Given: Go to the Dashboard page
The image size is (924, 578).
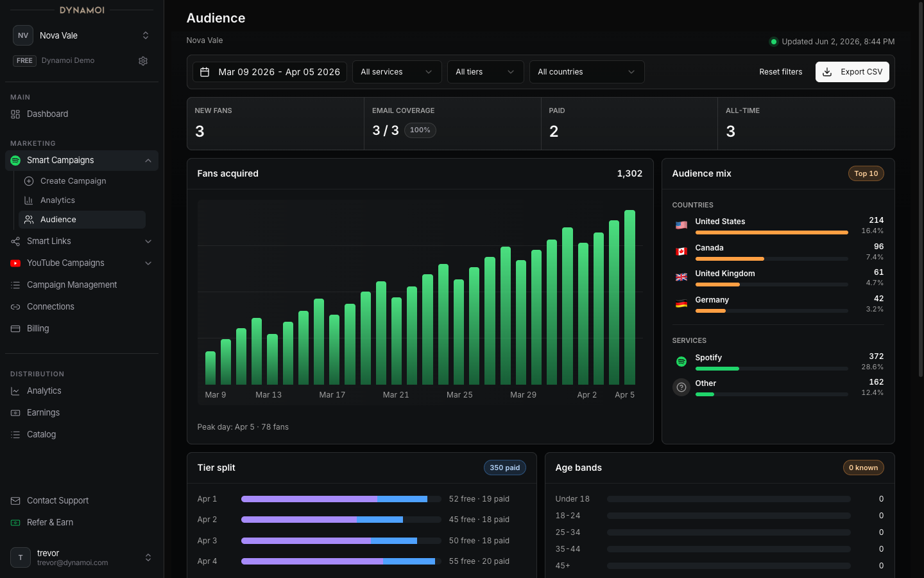Looking at the screenshot, I should click(81, 114).
